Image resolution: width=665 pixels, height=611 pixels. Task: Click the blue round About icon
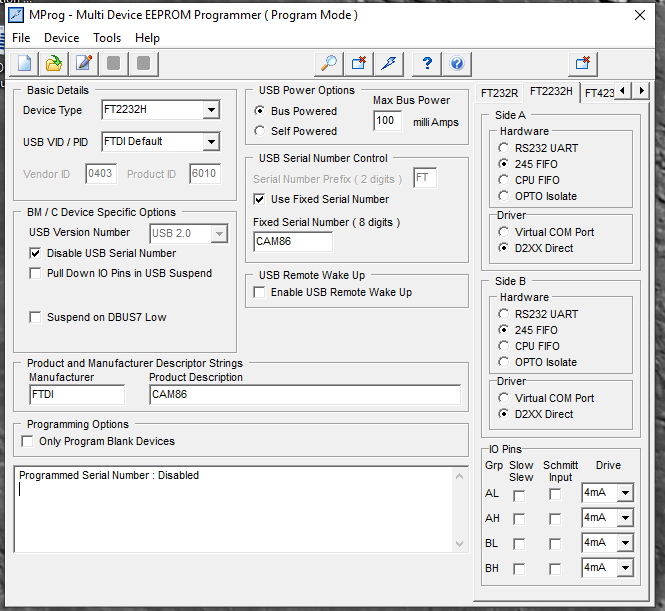457,64
